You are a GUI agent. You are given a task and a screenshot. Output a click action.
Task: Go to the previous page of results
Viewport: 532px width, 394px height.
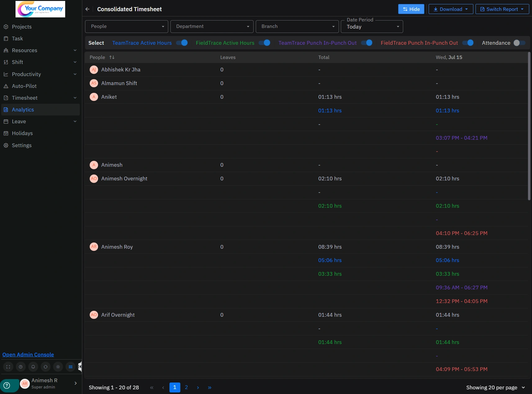click(163, 387)
